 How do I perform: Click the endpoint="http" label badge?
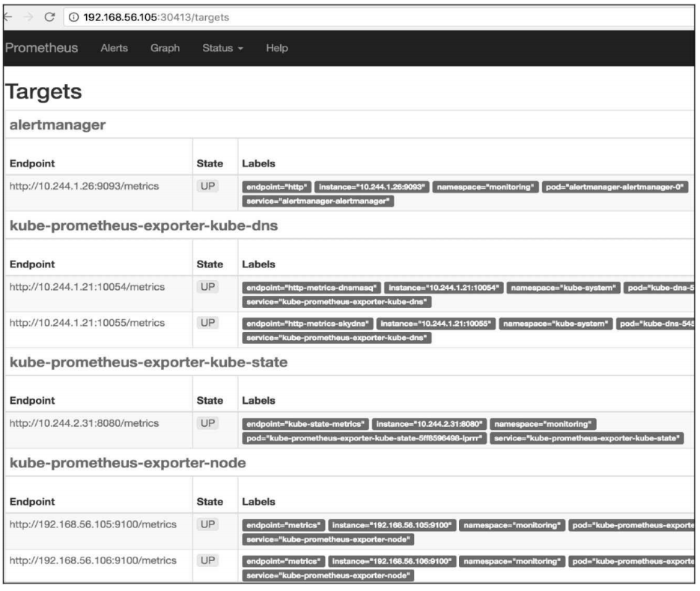[277, 187]
